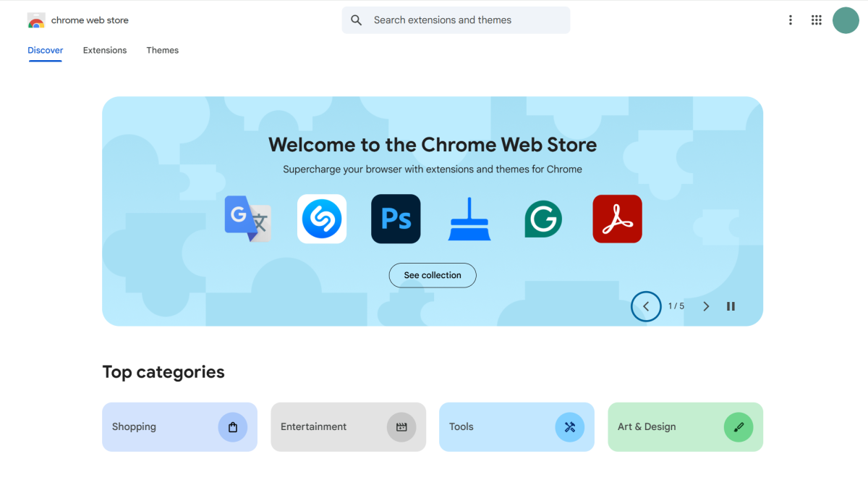The width and height of the screenshot is (868, 488).
Task: Switch to the Themes tab
Action: 162,50
